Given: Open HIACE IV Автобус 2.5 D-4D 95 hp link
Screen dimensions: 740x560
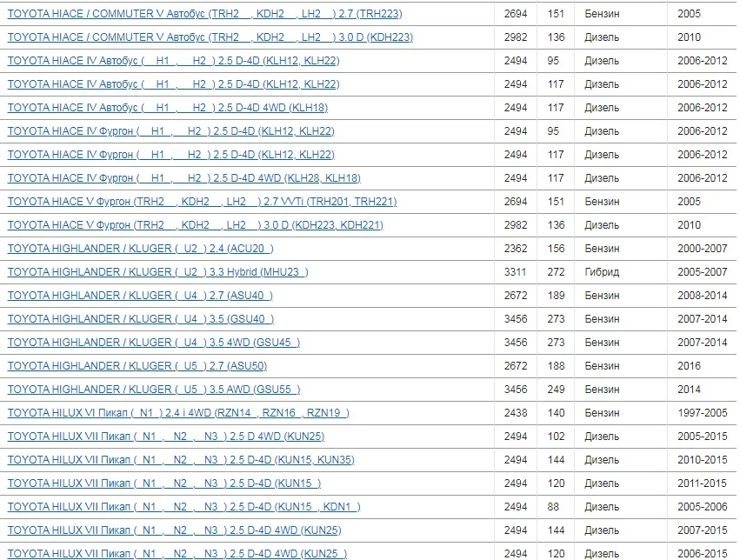Looking at the screenshot, I should pyautogui.click(x=173, y=61).
